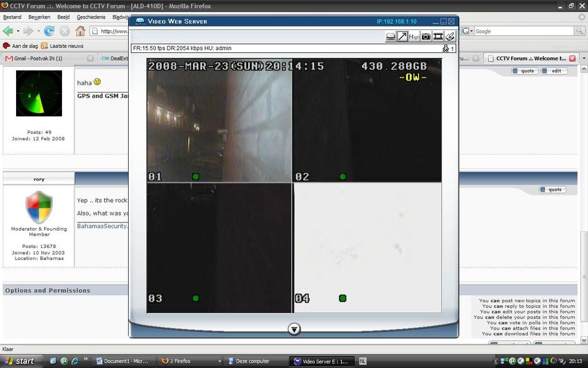Toggle green status indicator on channel 02
588x368 pixels.
342,177
